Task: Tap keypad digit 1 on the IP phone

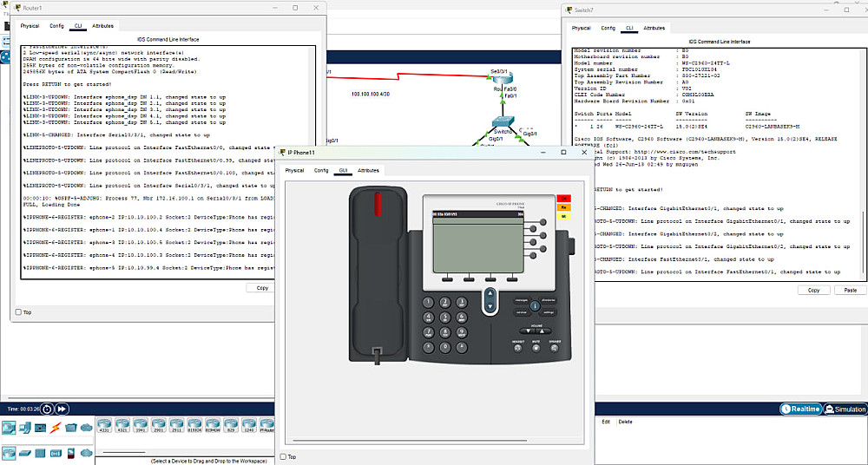Action: 429,302
